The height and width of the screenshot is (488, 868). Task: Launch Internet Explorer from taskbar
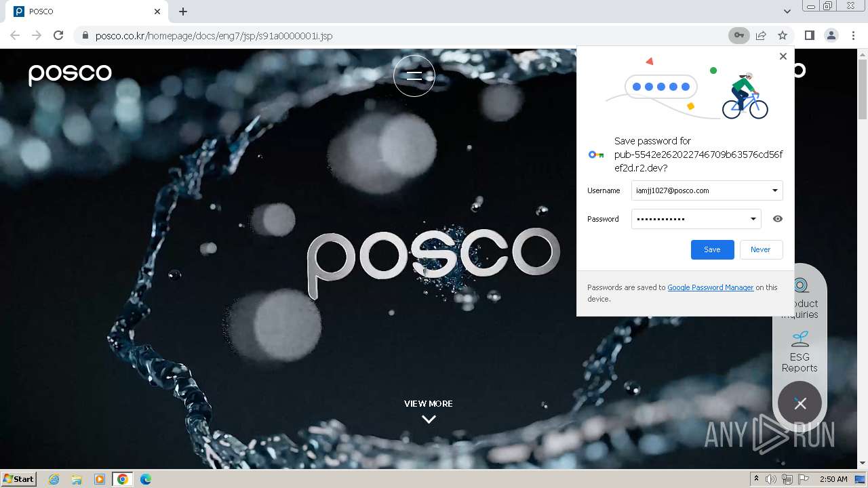pos(54,479)
